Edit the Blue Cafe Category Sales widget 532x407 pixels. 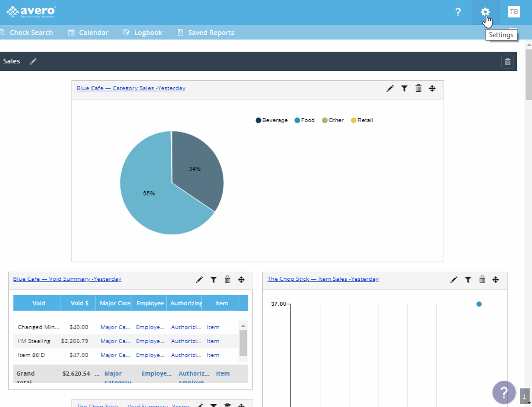point(390,88)
